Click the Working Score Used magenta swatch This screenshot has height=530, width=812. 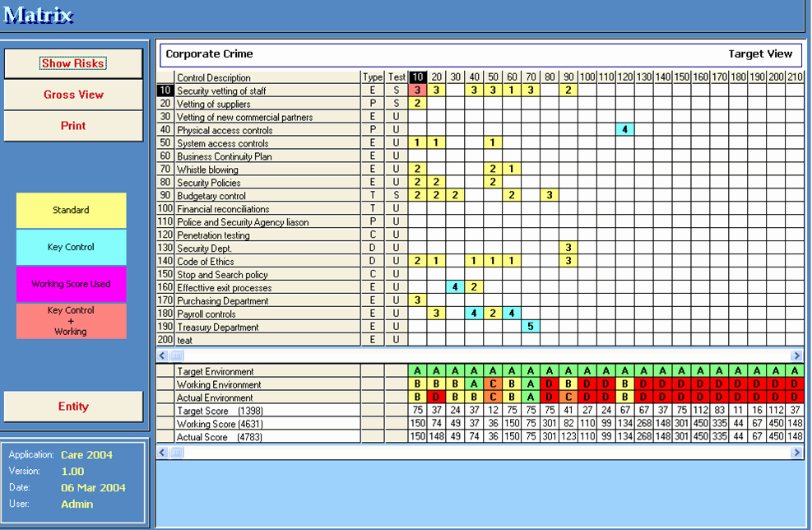[x=71, y=283]
